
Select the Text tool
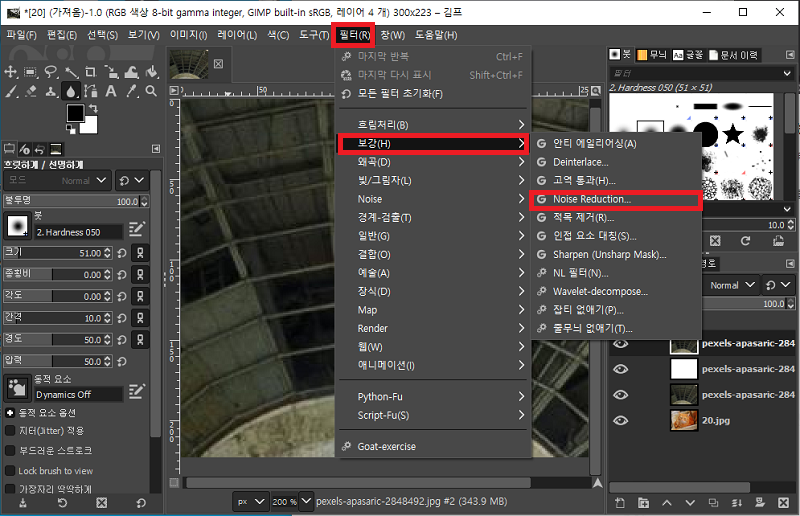111,91
